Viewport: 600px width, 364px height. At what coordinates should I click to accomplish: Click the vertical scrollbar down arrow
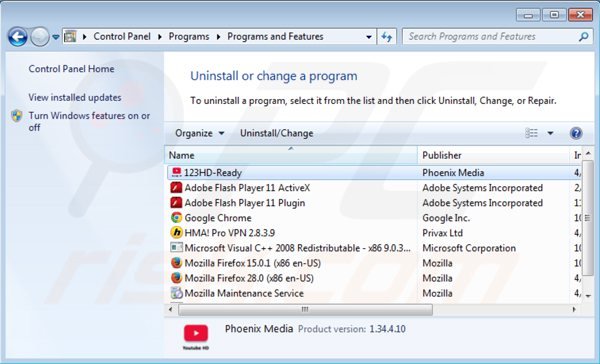[588, 296]
